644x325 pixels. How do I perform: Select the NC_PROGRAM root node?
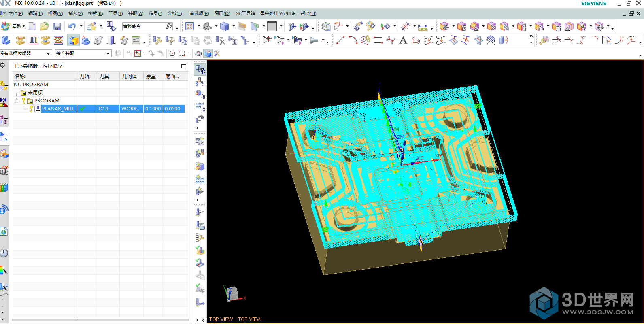[31, 85]
